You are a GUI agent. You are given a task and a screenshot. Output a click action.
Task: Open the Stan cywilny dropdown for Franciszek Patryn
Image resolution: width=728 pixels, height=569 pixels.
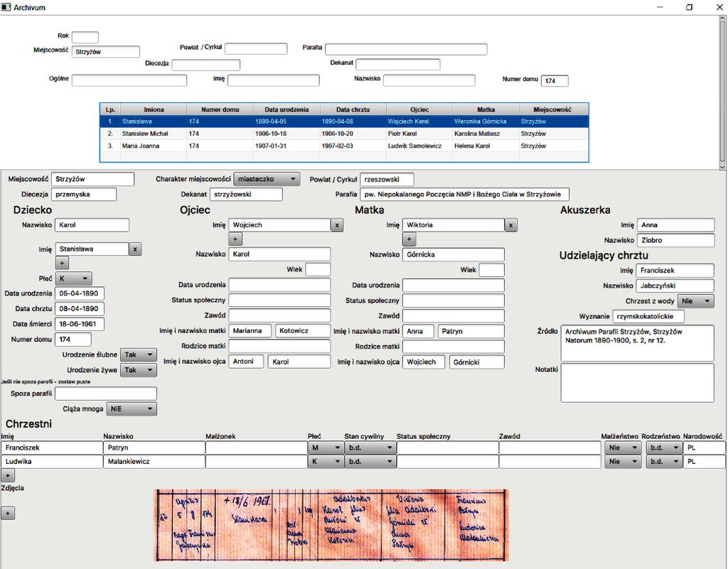[x=370, y=448]
